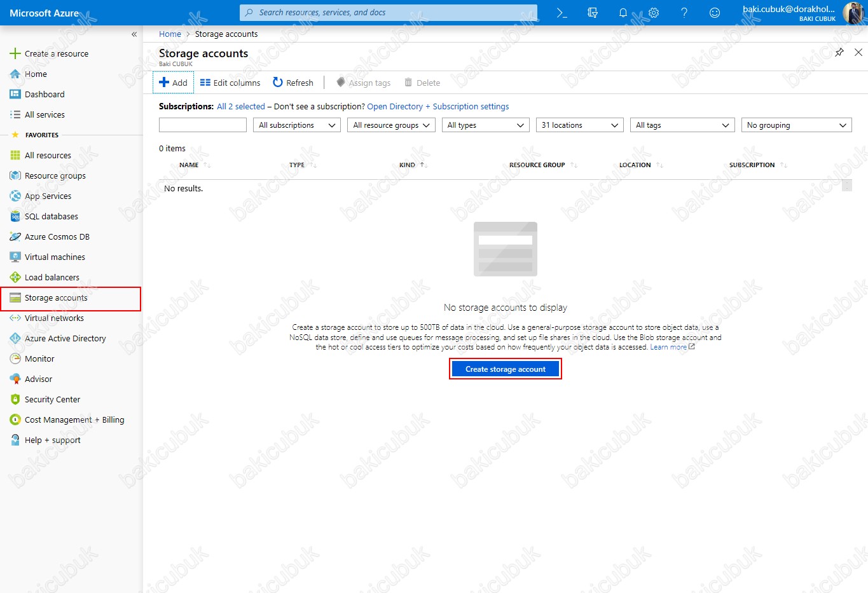This screenshot has height=593, width=868.
Task: Collapse the left sidebar menu
Action: click(x=134, y=34)
